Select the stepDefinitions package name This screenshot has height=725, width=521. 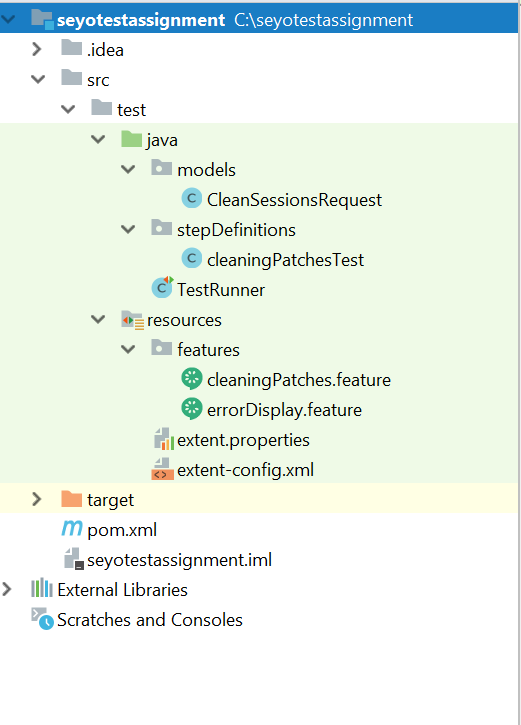pos(236,230)
